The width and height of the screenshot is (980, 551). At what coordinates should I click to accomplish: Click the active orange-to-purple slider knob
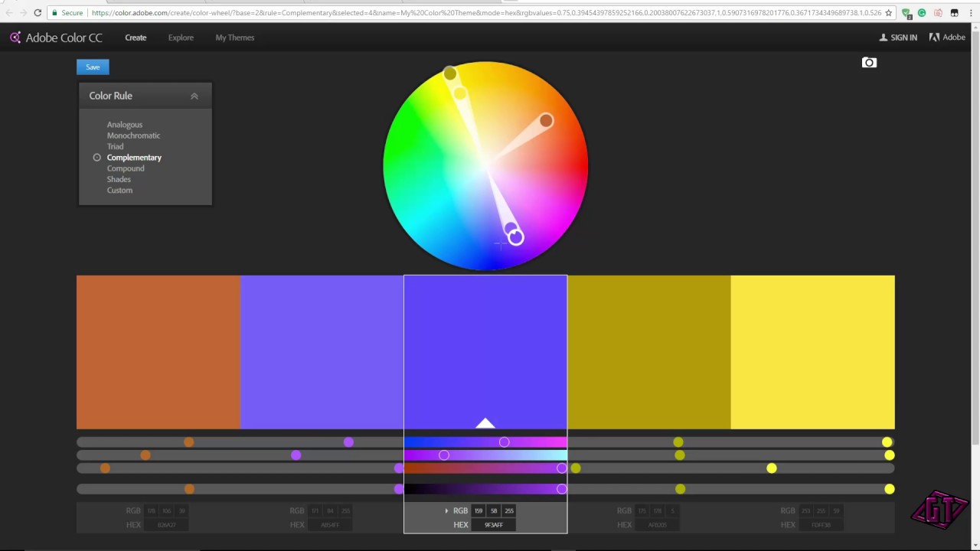pos(562,468)
